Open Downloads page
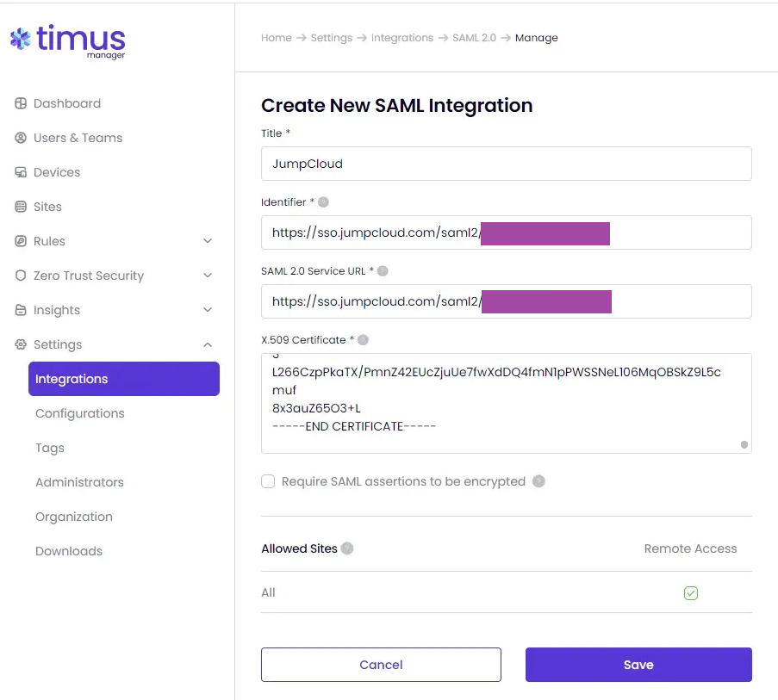Screen dimensions: 778x700 pyautogui.click(x=69, y=551)
